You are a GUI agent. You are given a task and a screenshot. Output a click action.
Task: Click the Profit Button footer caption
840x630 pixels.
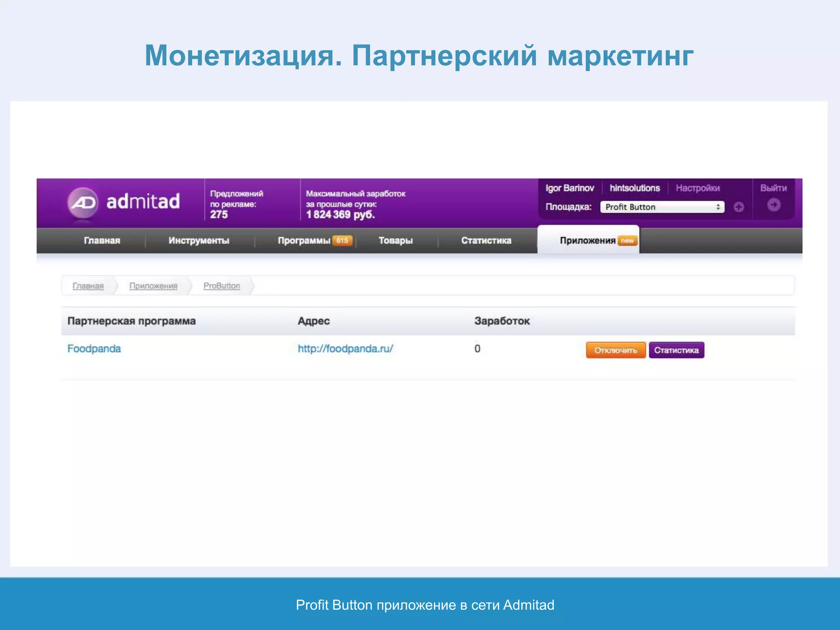click(x=425, y=605)
